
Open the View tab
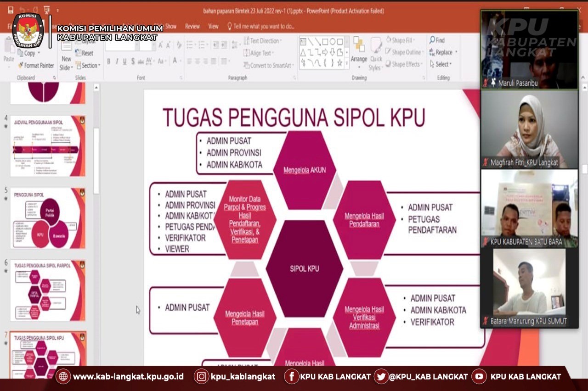click(x=214, y=27)
